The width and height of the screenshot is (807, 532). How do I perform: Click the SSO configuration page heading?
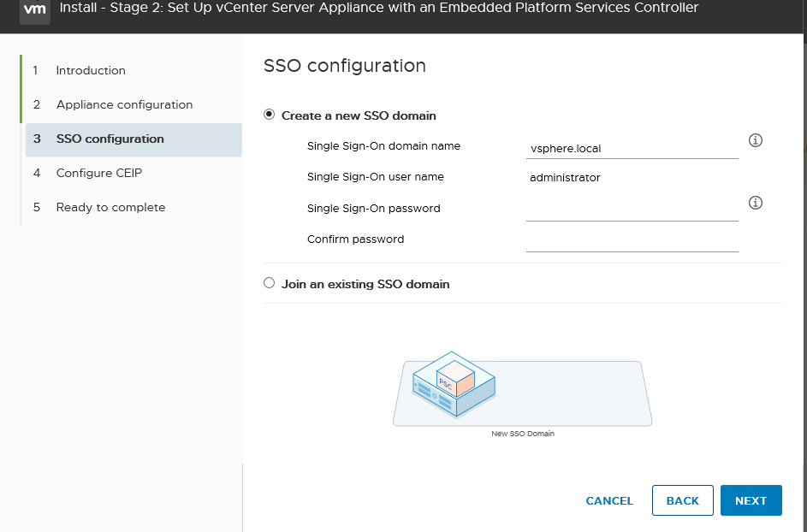point(345,66)
